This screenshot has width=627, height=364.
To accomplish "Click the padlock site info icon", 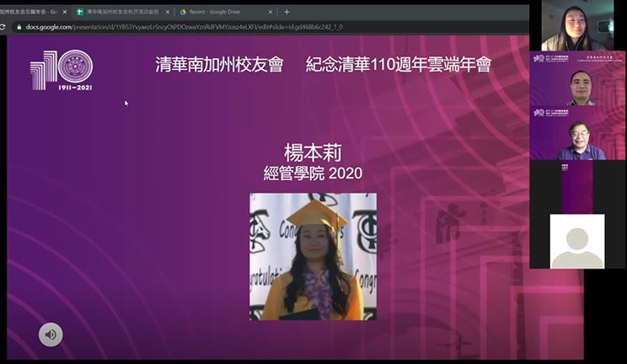I will pyautogui.click(x=19, y=27).
